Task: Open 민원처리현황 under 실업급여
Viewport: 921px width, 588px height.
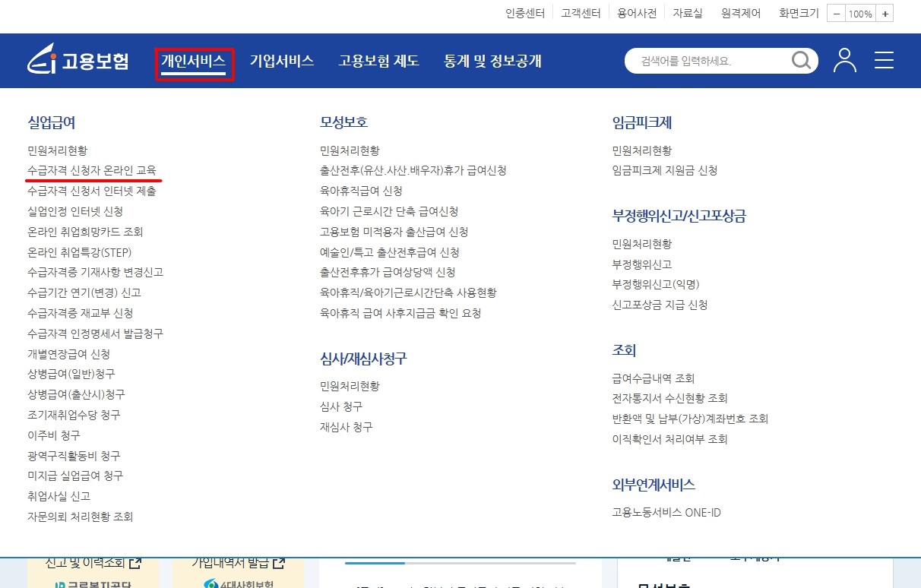Action: [x=57, y=150]
